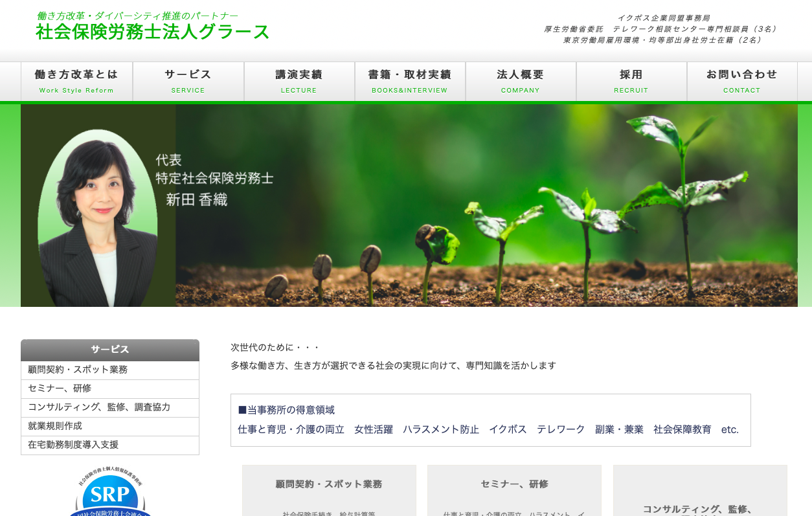Screen dimensions: 812x516
Task: Open sidebar link 在宅勤務制度導入支援
Action: tap(110, 445)
